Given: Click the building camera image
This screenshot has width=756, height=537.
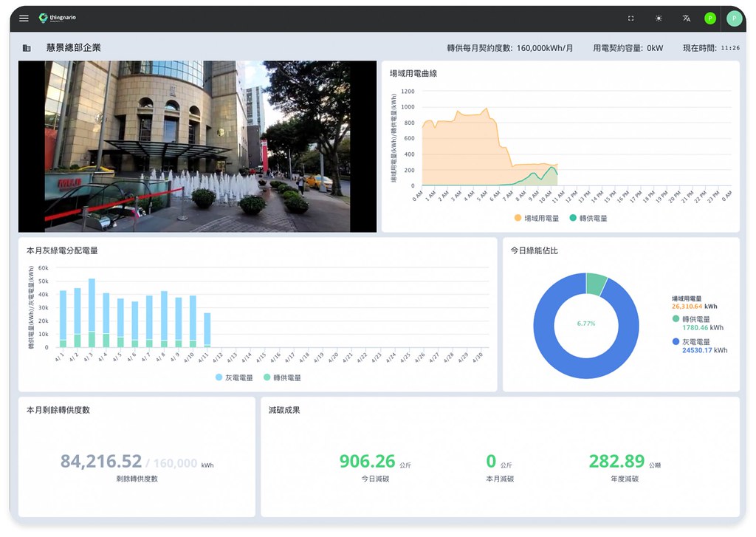Looking at the screenshot, I should point(197,146).
